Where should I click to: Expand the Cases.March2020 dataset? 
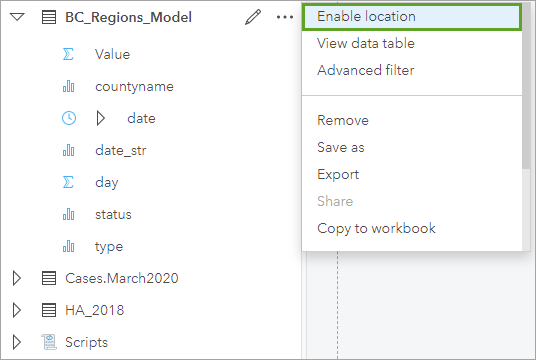(17, 278)
